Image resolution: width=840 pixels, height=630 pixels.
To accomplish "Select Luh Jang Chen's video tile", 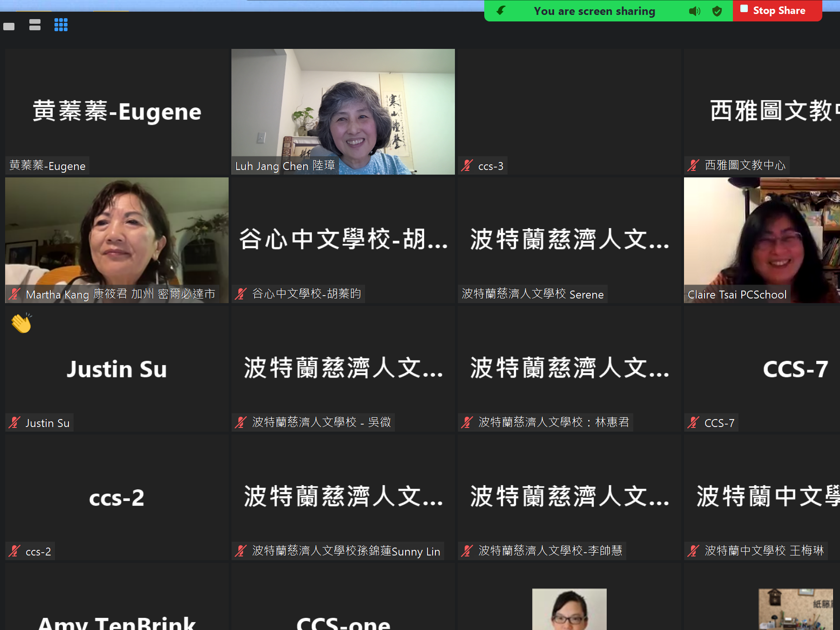I will pyautogui.click(x=343, y=112).
